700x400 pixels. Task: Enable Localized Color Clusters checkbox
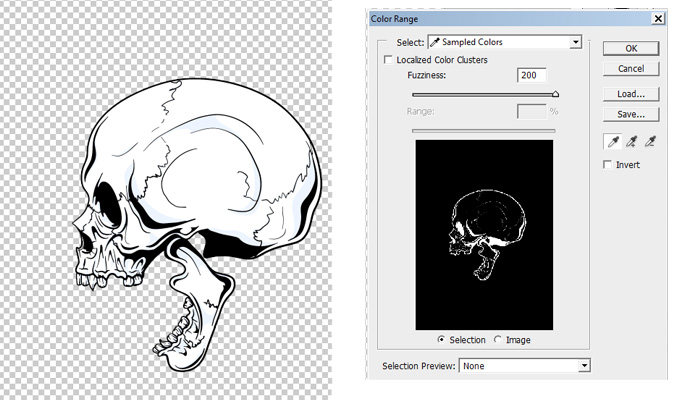pyautogui.click(x=388, y=59)
